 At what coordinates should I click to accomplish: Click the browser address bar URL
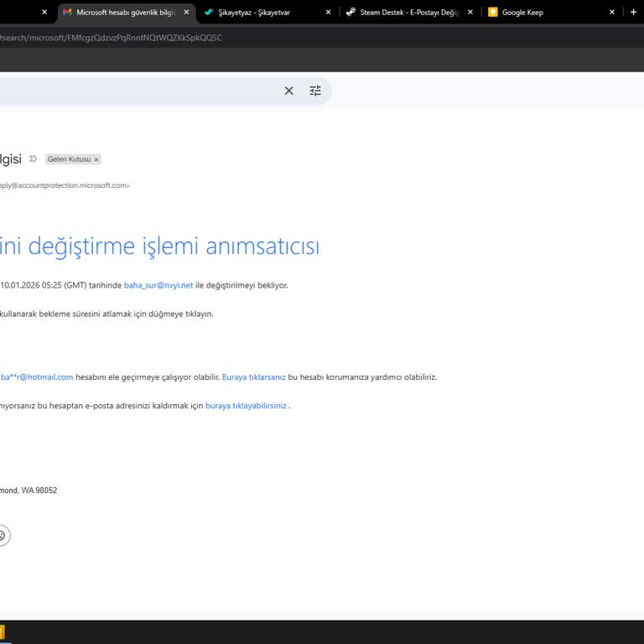coord(111,38)
